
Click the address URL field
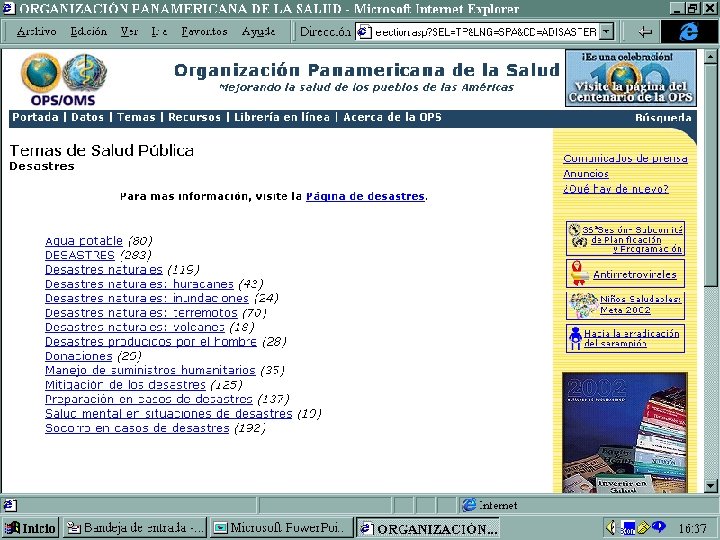[x=486, y=32]
